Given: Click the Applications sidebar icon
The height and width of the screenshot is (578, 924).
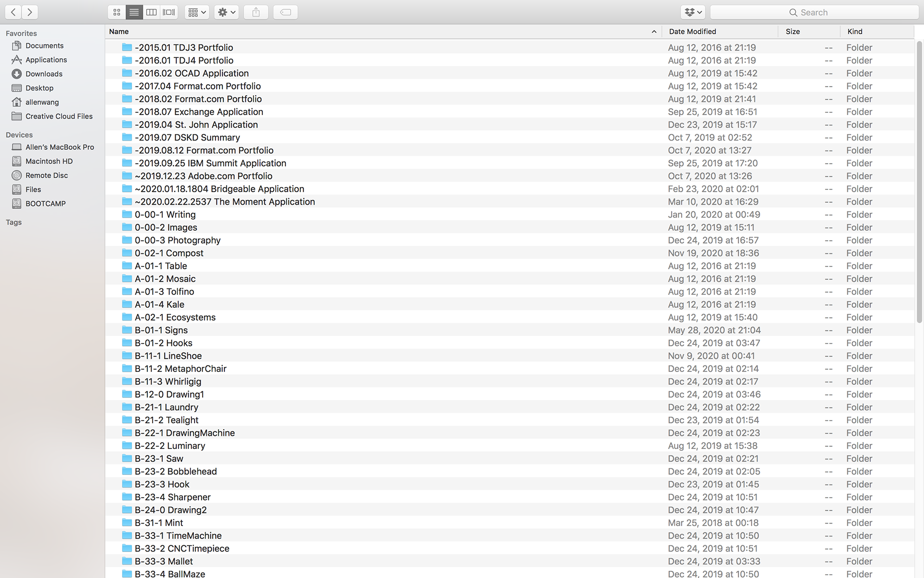Looking at the screenshot, I should 16,60.
